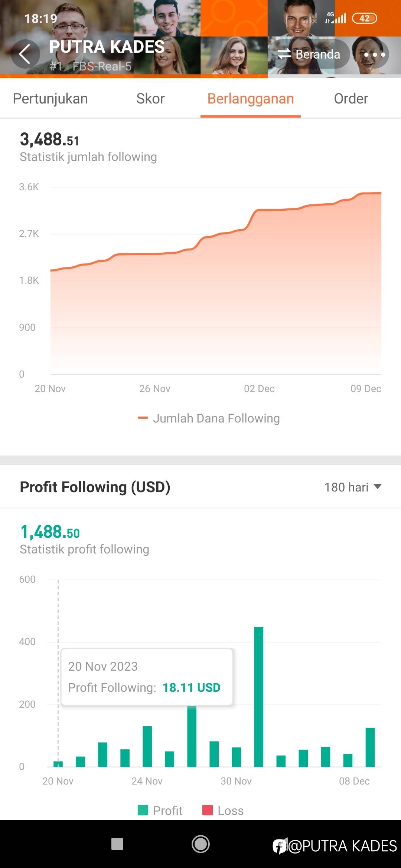Tap the PUTRA KADES profile title
This screenshot has width=401, height=868.
tap(107, 47)
